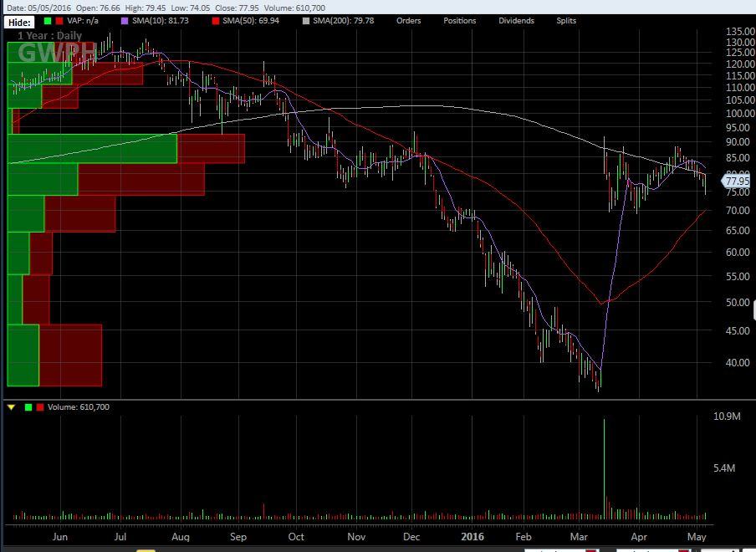The width and height of the screenshot is (756, 552).
Task: Open the Positions overlay item
Action: point(459,21)
